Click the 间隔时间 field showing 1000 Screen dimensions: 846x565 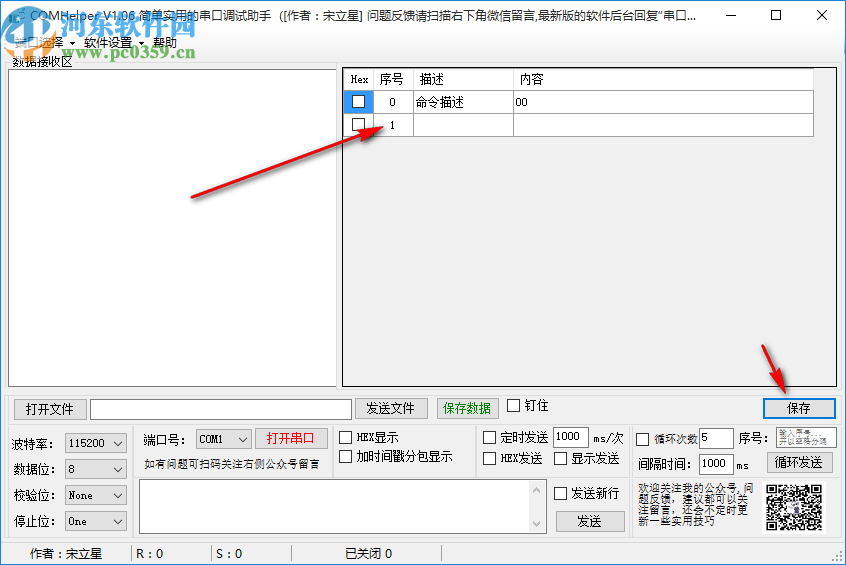tap(716, 464)
